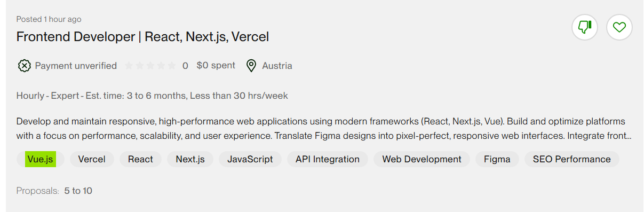Viewport: 644px width, 212px height.
Task: Click the API Integration skill tag
Action: click(328, 159)
